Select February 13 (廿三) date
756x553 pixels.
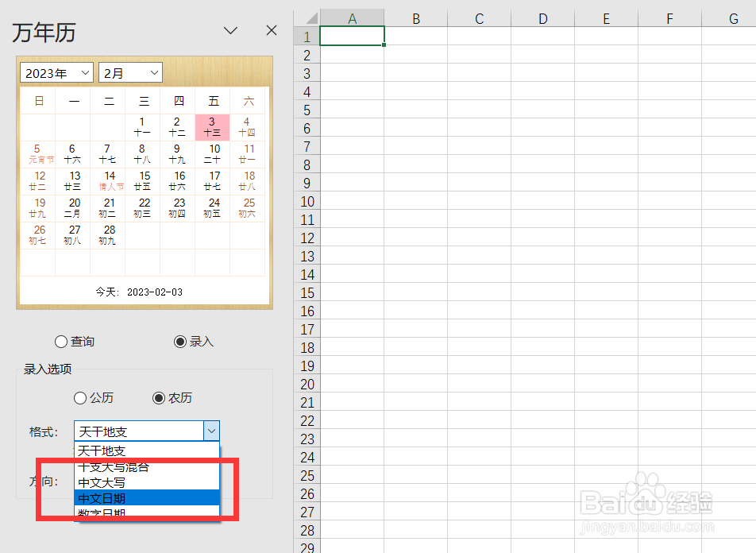point(72,181)
